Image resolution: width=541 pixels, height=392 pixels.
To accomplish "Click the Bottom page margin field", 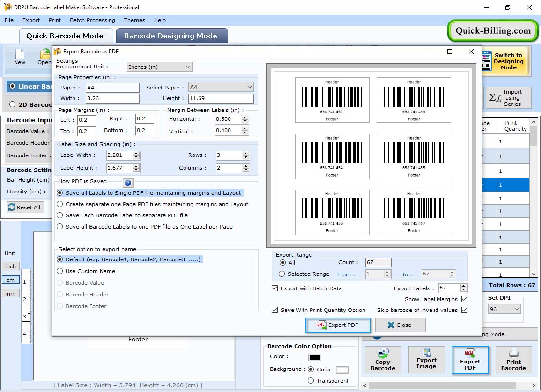I will (144, 131).
